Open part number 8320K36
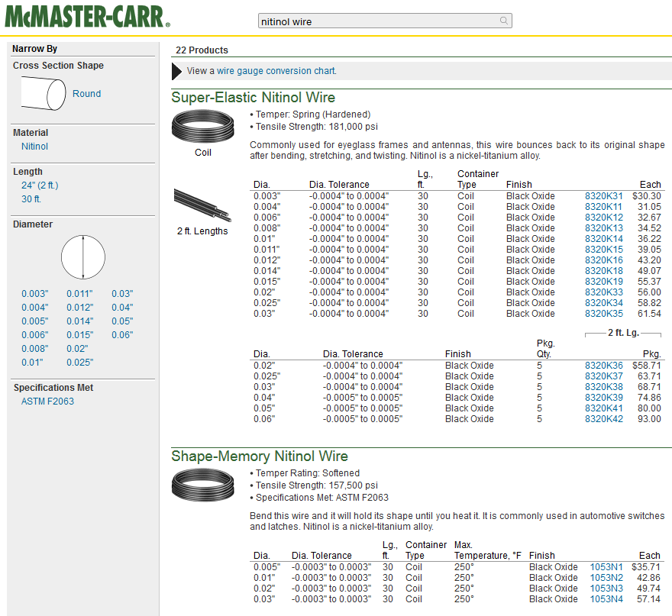This screenshot has width=672, height=616. pyautogui.click(x=604, y=366)
